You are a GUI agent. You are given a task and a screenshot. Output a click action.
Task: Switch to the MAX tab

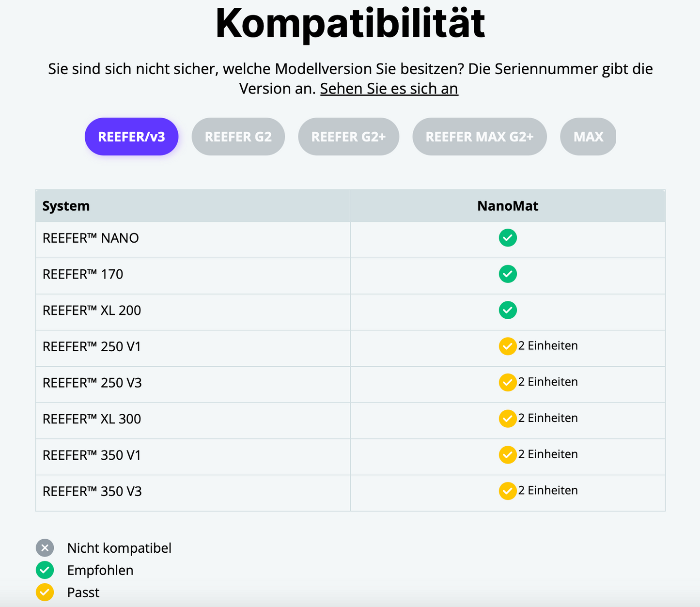pyautogui.click(x=588, y=137)
